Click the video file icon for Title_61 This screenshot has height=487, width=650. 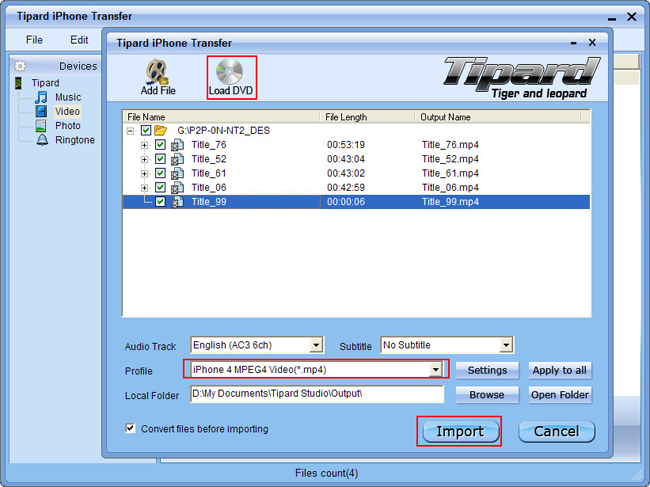(x=177, y=173)
